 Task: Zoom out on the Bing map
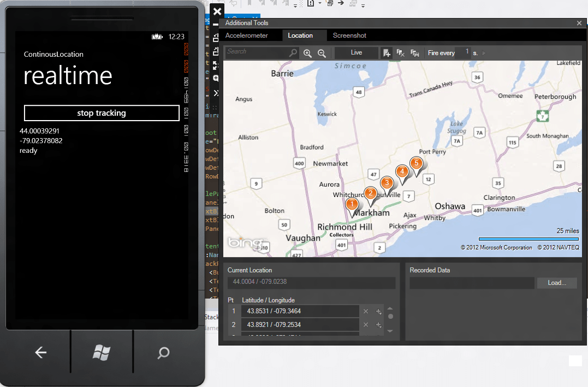322,53
